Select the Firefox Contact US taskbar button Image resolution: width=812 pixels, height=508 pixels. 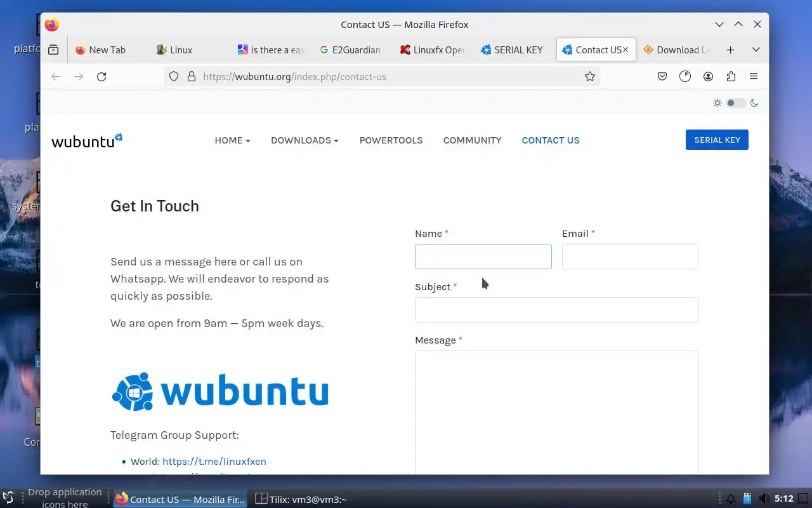(180, 499)
